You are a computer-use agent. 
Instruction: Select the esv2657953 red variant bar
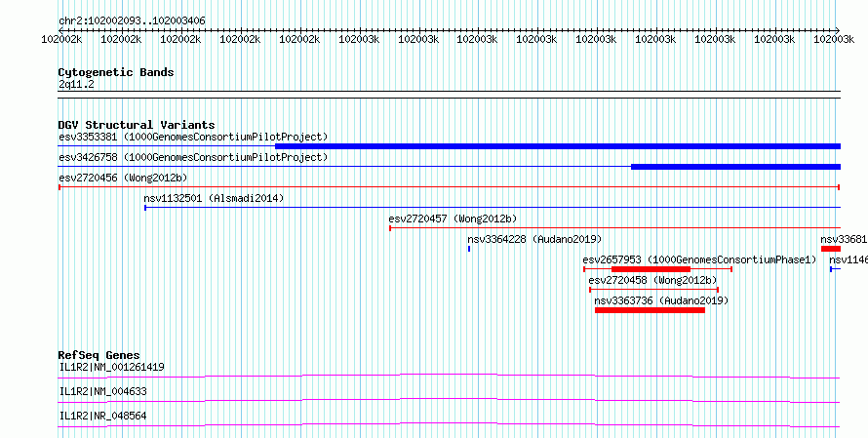[x=657, y=268]
